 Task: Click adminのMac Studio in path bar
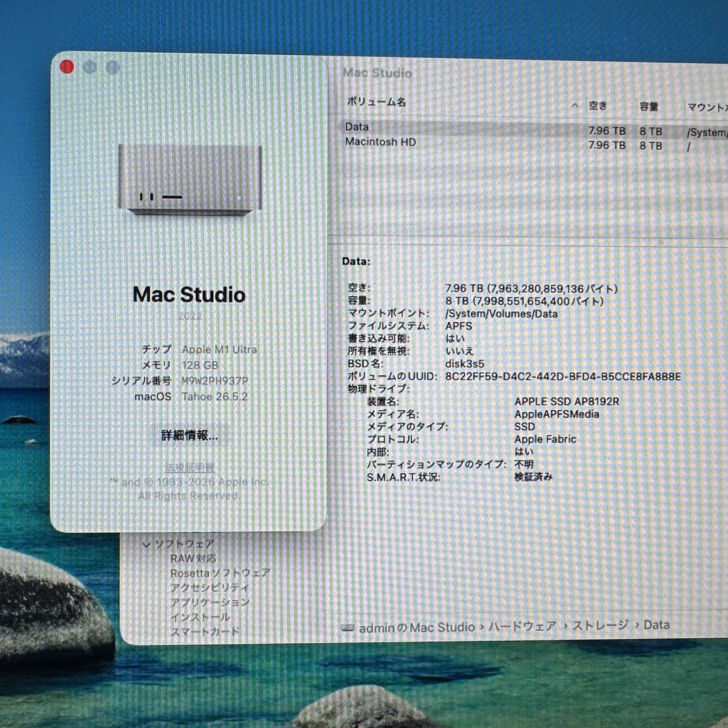pyautogui.click(x=417, y=628)
